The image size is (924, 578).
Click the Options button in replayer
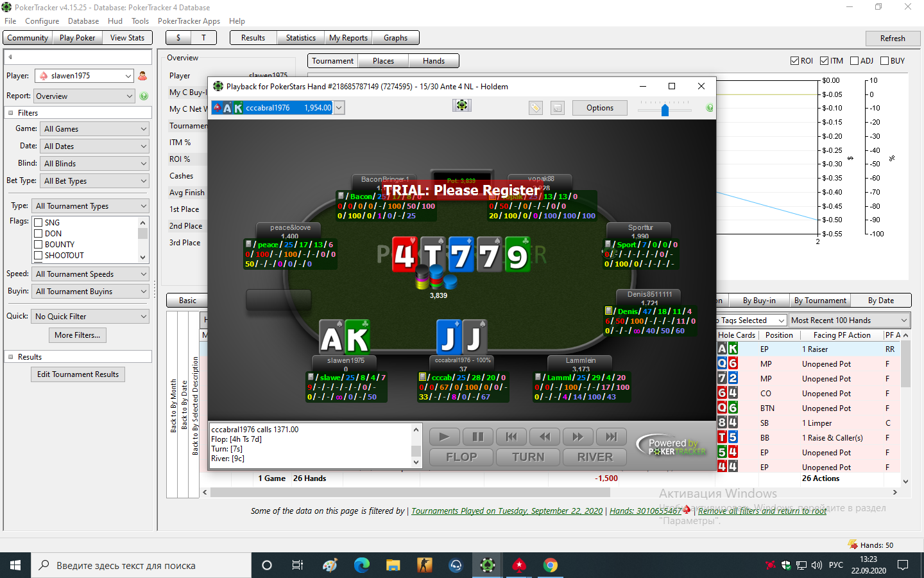coord(600,108)
